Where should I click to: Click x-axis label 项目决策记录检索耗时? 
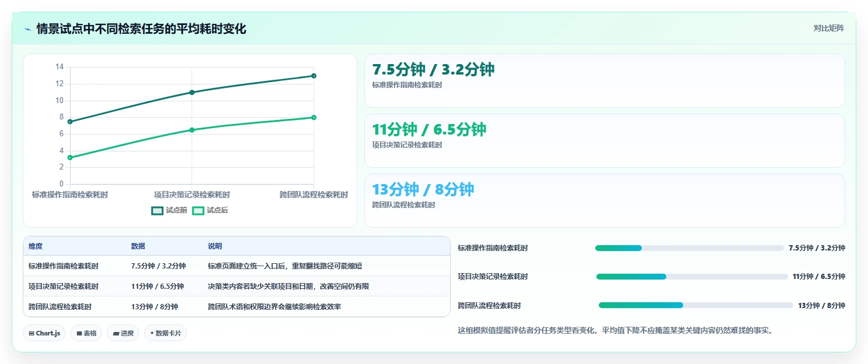click(192, 195)
